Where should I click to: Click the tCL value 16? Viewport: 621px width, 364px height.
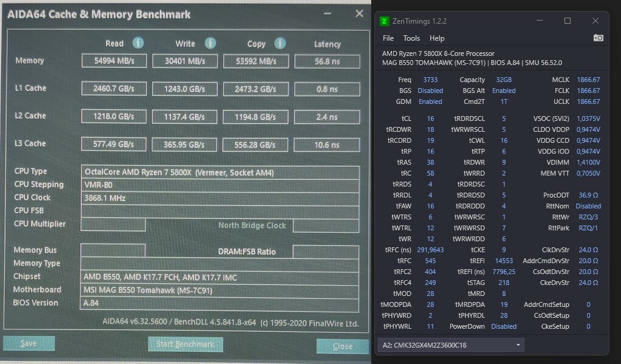(x=430, y=118)
